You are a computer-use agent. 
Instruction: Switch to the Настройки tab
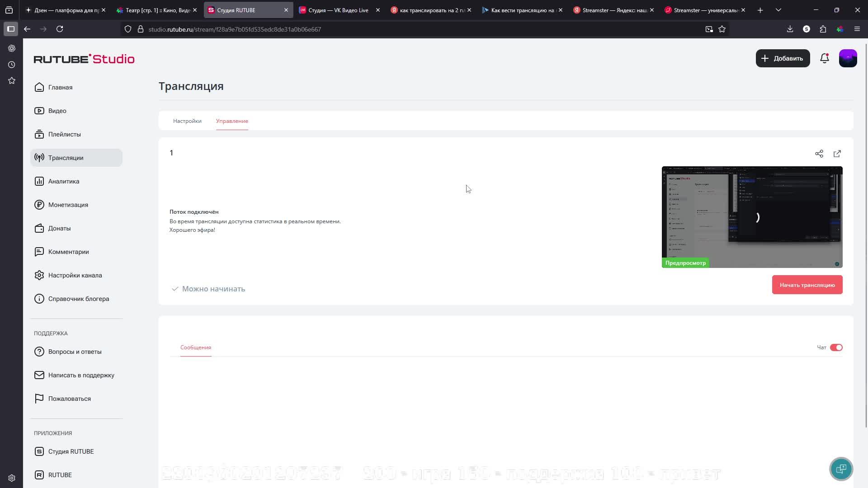click(187, 121)
